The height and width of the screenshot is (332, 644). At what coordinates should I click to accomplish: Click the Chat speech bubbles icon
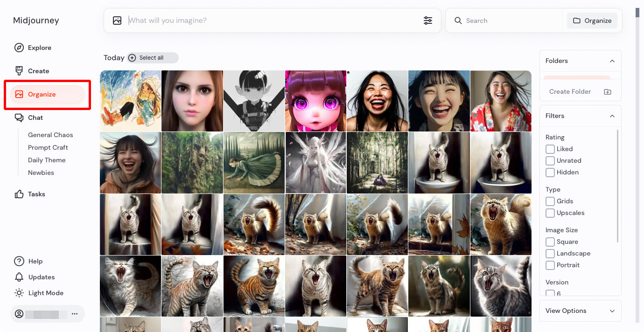click(x=19, y=118)
